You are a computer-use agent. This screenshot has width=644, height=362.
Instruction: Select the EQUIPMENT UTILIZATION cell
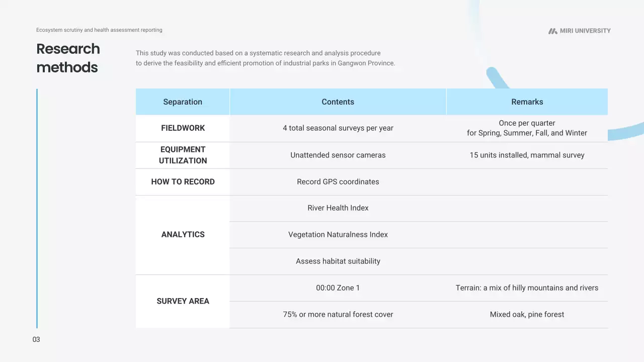[x=183, y=155]
